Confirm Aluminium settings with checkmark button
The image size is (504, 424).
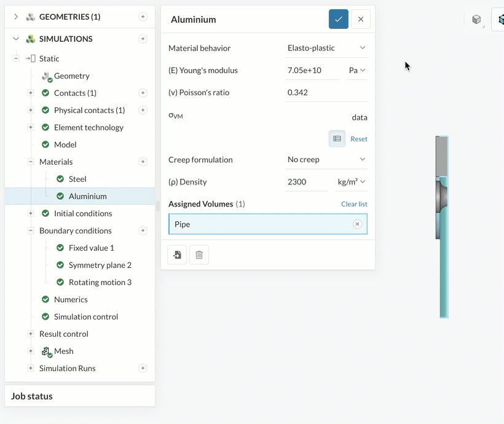point(338,19)
